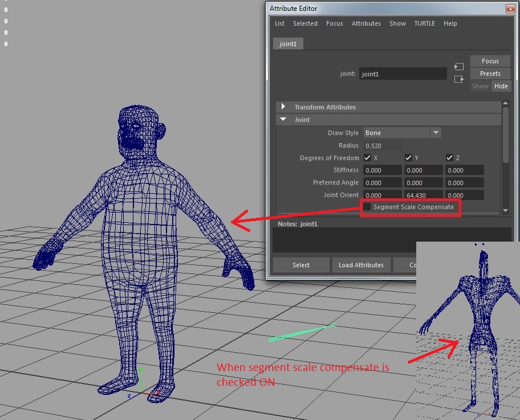520x420 pixels.
Task: Expand the Transform Attributes section
Action: pyautogui.click(x=283, y=107)
